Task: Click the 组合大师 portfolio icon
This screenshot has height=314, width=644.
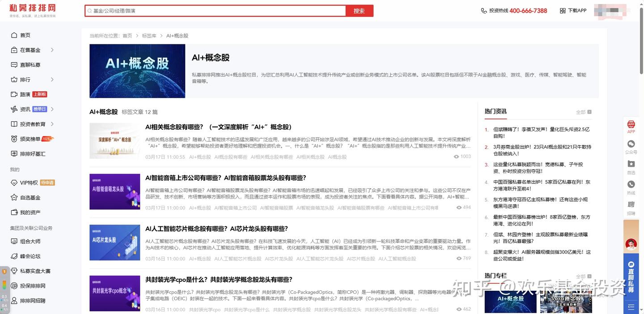Action: pyautogui.click(x=14, y=242)
